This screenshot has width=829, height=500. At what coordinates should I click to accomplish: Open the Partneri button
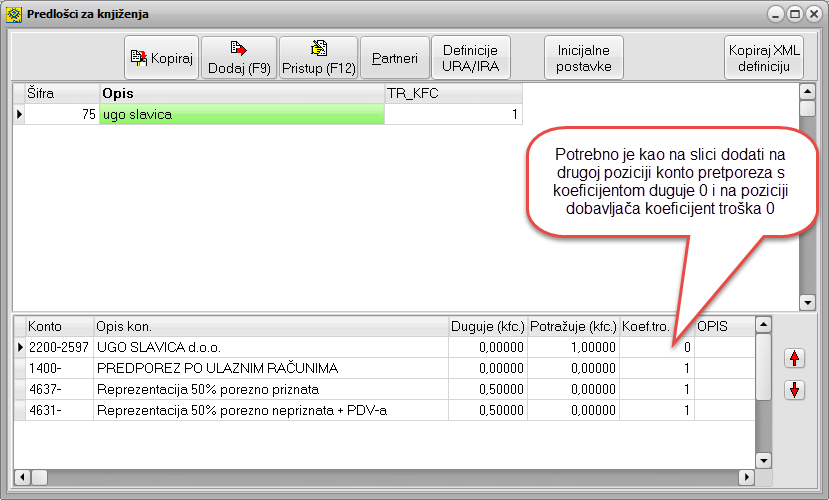(394, 59)
